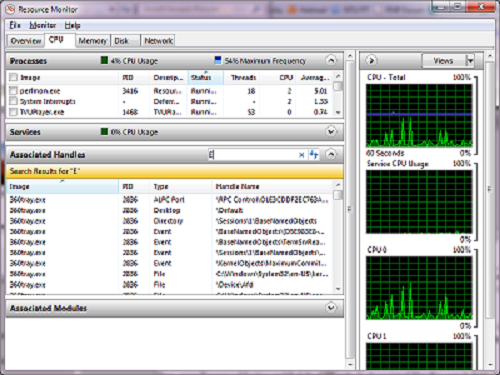Sort processes by Description column
This screenshot has height=375, width=500.
click(169, 77)
